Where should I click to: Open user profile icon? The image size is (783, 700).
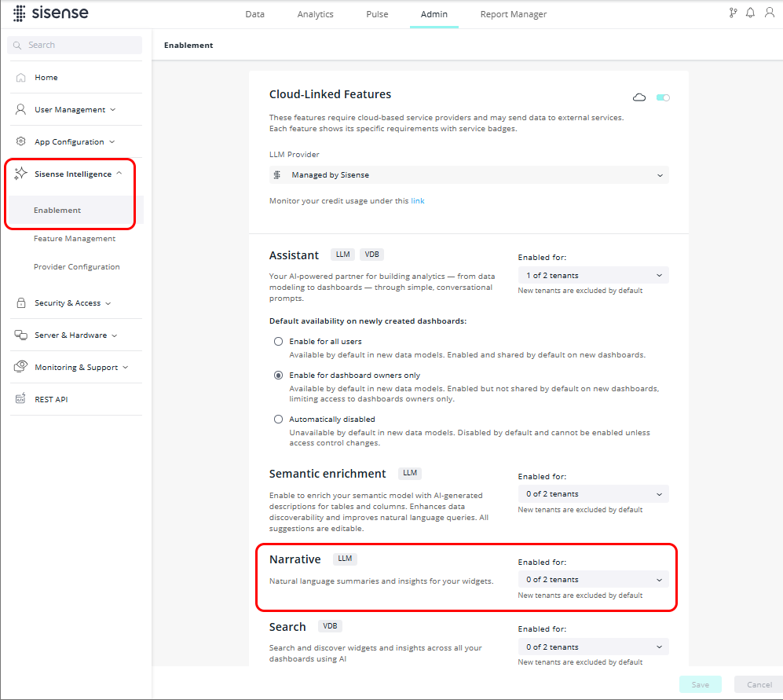(770, 13)
